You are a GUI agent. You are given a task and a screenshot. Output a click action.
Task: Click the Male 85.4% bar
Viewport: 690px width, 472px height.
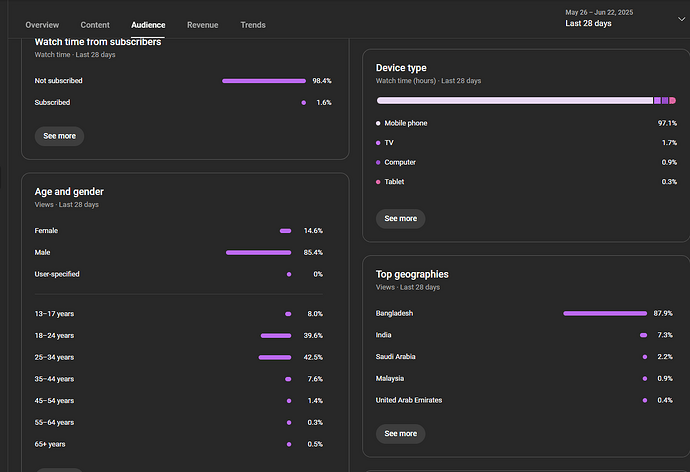coord(258,252)
